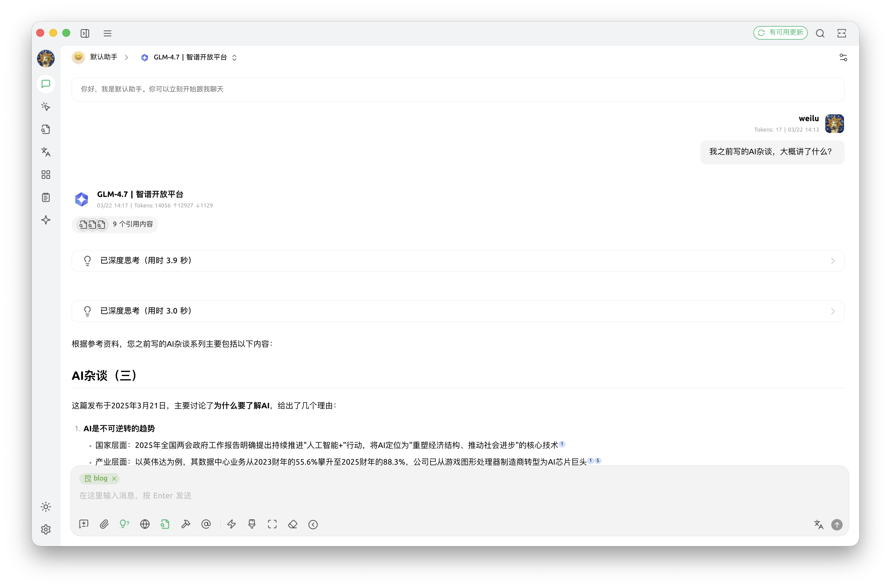This screenshot has width=891, height=588.
Task: Open the notepad icon in the sidebar
Action: (x=46, y=197)
